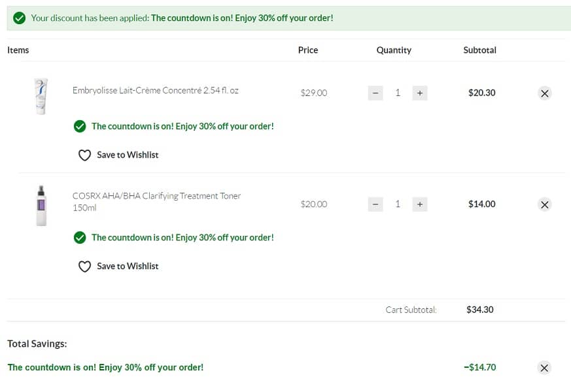Click heart icon under Embryolisse item

tap(84, 155)
